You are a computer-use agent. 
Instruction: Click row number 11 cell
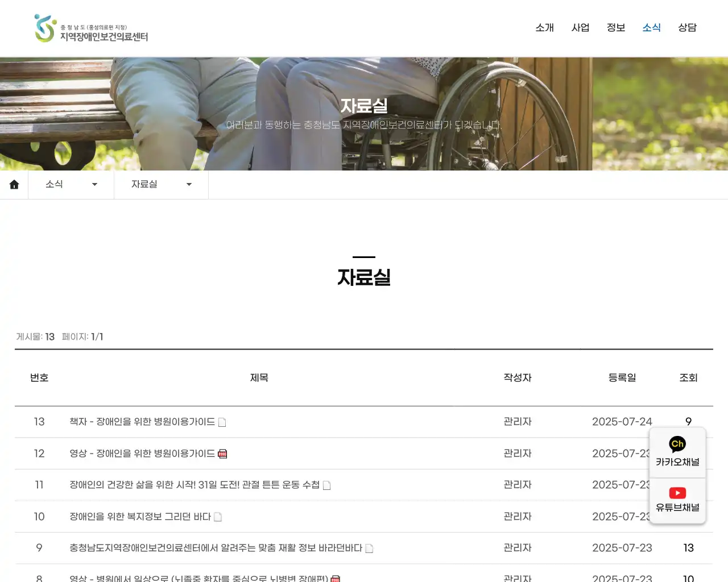(39, 485)
